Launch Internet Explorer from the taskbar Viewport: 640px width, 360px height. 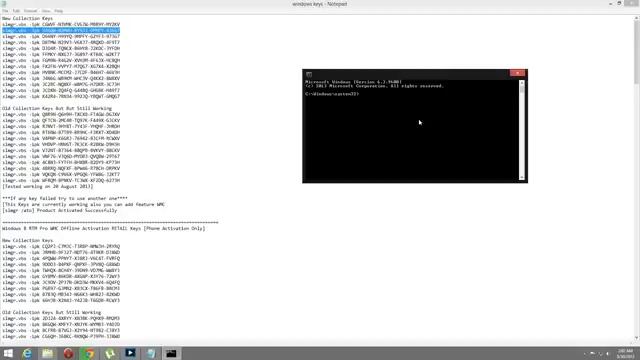pyautogui.click(x=27, y=353)
